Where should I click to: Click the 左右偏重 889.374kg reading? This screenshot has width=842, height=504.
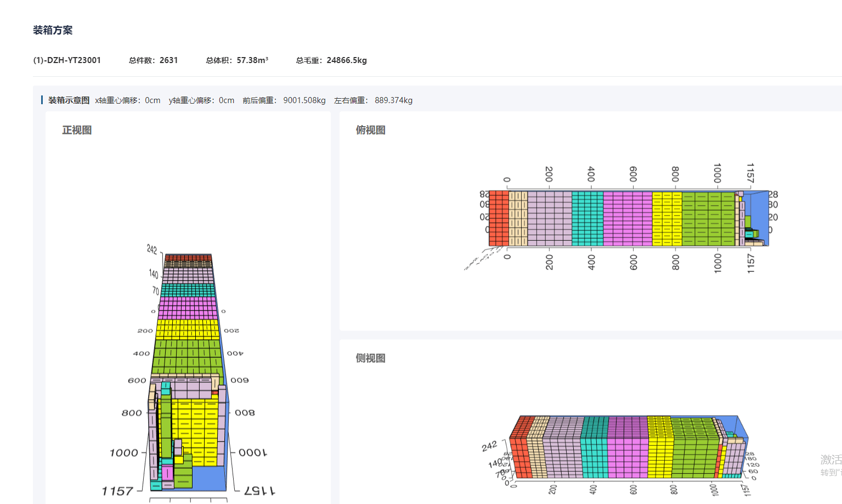[x=373, y=100]
